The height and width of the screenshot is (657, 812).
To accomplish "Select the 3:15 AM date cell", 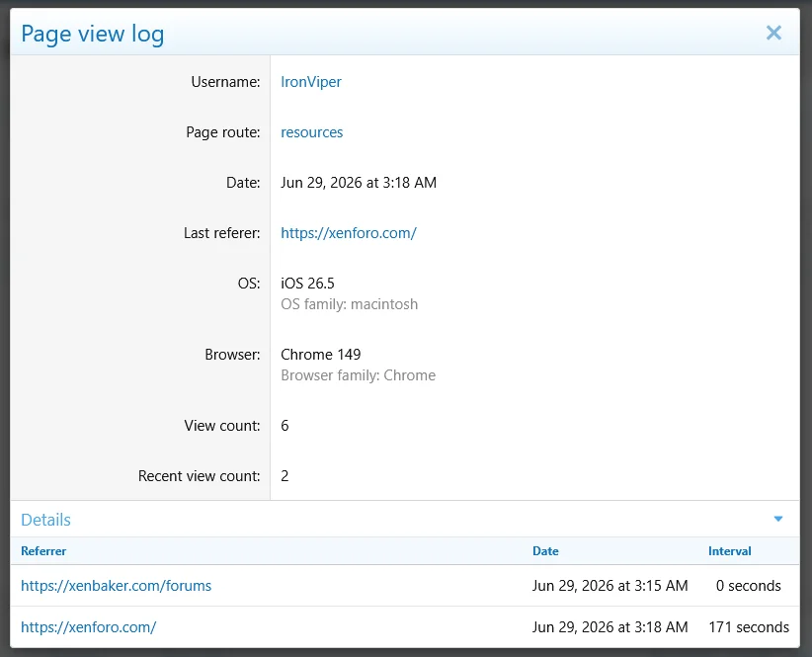I will coord(610,586).
